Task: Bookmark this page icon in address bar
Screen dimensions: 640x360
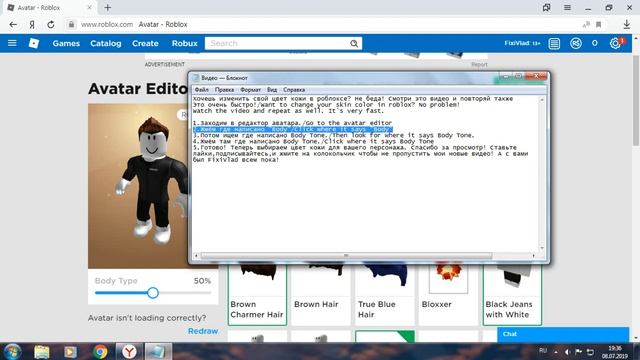Action: click(x=598, y=24)
